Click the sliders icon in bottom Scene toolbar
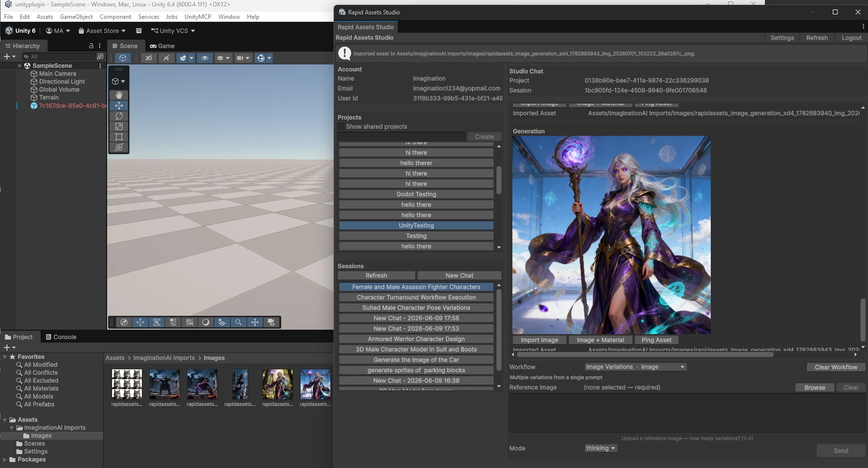The height and width of the screenshot is (468, 868). tap(173, 322)
